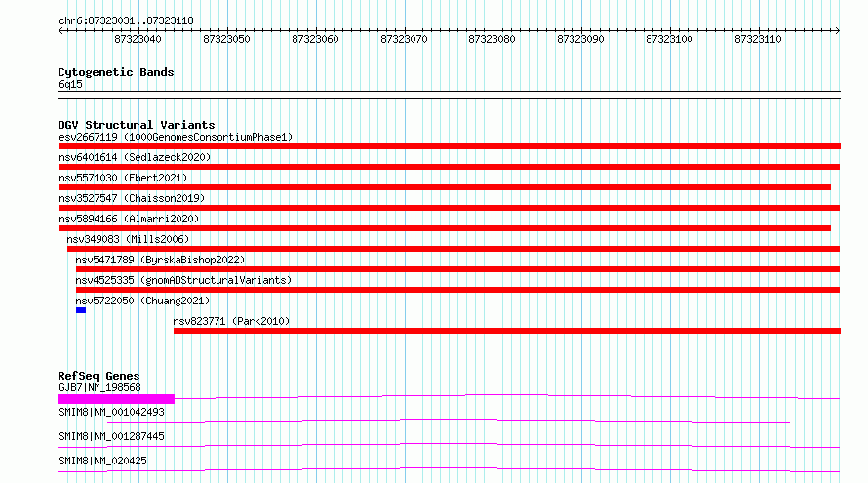
Task: Click ruler position 87323110
Action: [x=758, y=39]
